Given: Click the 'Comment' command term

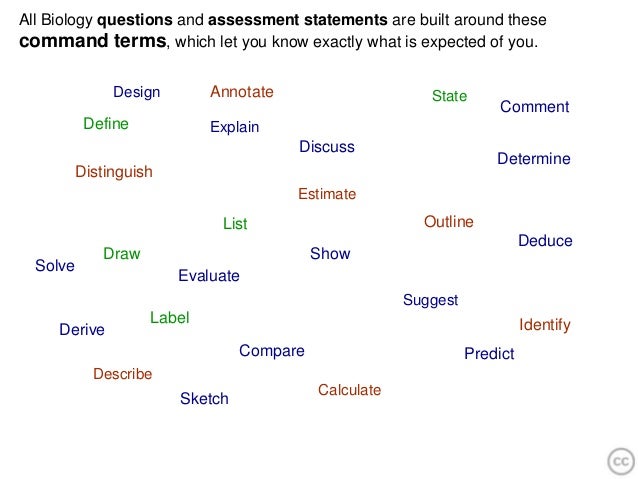Looking at the screenshot, I should click(x=535, y=107).
